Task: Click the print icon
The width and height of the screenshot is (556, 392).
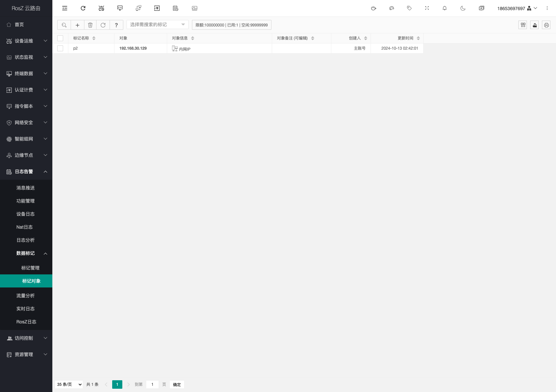Action: [x=546, y=25]
